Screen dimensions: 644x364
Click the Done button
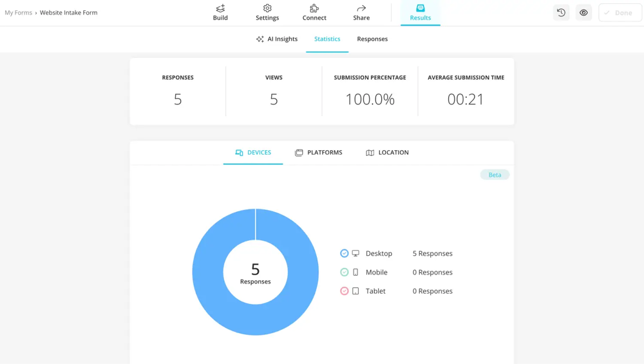(x=620, y=13)
